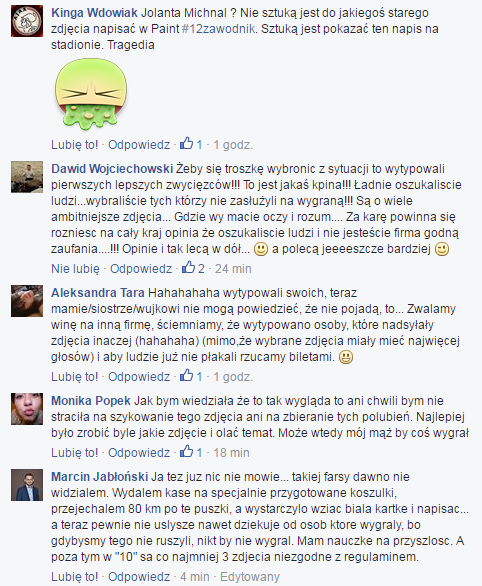Unlike Dawid's comment with Nie lubię
Screen dimensions: 482x586
pyautogui.click(x=75, y=269)
